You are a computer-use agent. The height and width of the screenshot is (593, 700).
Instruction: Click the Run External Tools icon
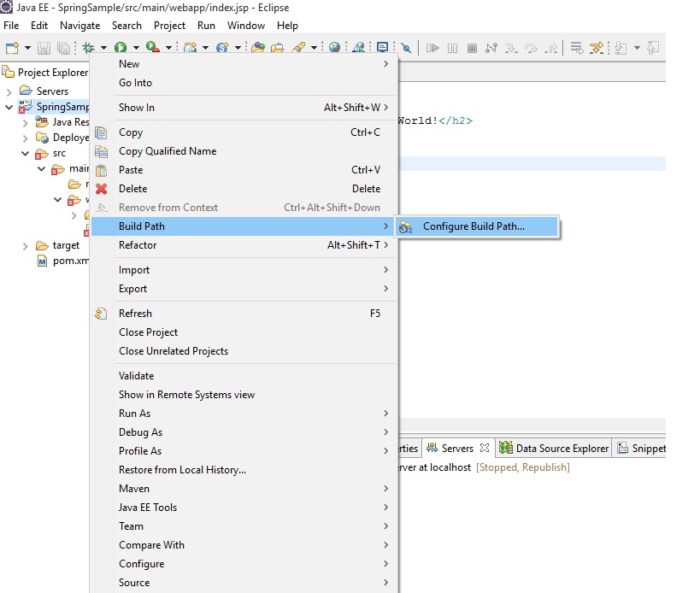pyautogui.click(x=153, y=47)
